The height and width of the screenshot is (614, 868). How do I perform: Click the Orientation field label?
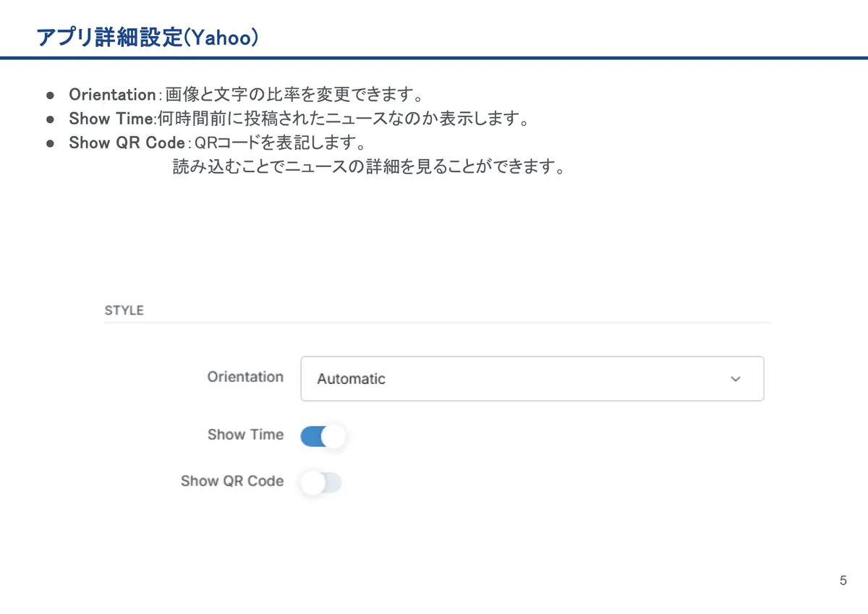245,377
